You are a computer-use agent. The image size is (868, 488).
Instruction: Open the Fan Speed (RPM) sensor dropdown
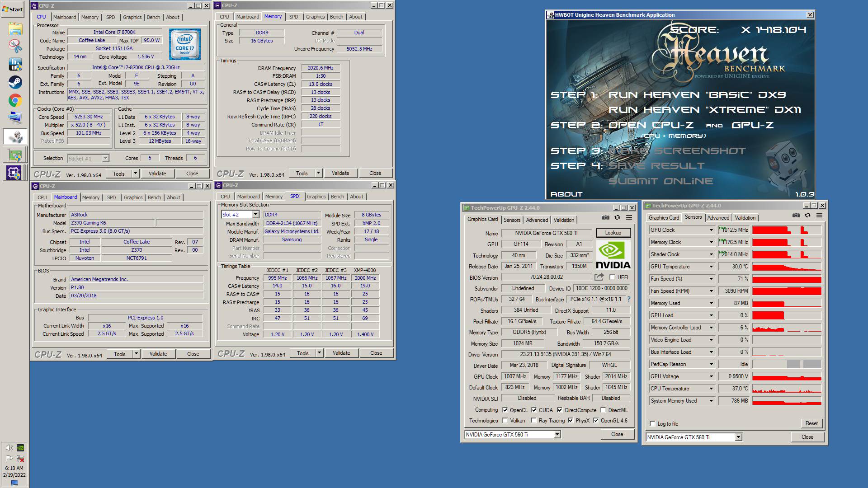(711, 291)
